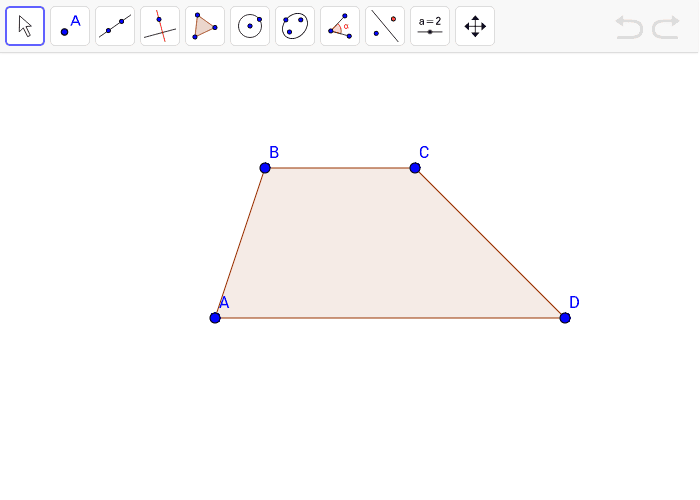Select the Move arrow tool
Viewport: 700px width, 500px height.
(25, 26)
